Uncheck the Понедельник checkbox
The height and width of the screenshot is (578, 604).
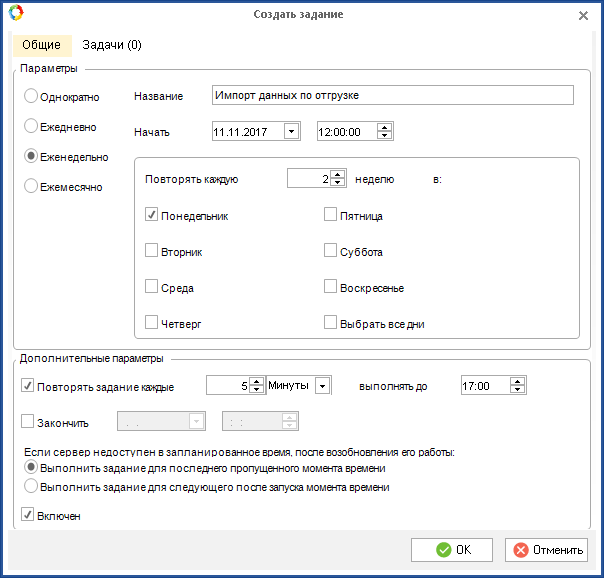[x=152, y=215]
